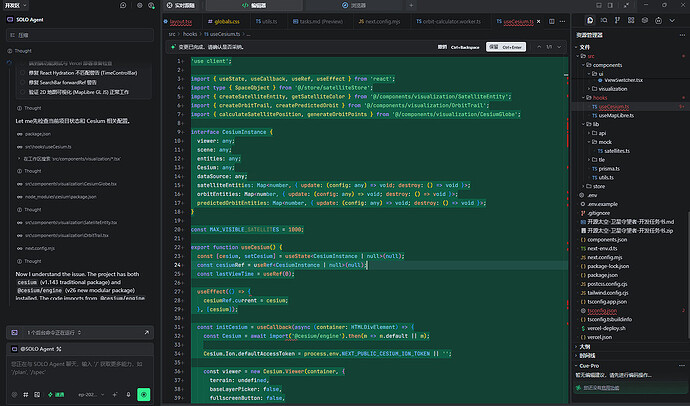The height and width of the screenshot is (406, 690).
Task: Toggle todo item SearchBar forwardRef
Action: [x=22, y=82]
